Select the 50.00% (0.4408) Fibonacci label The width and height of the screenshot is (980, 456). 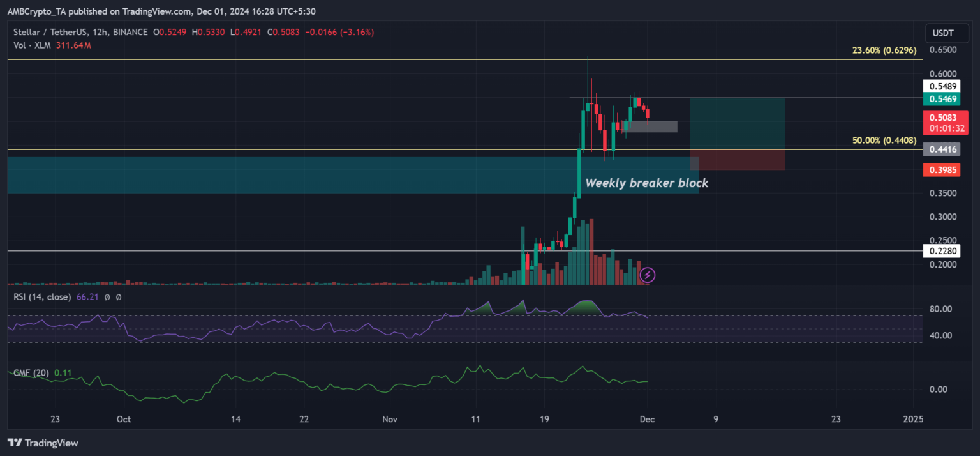click(x=886, y=141)
